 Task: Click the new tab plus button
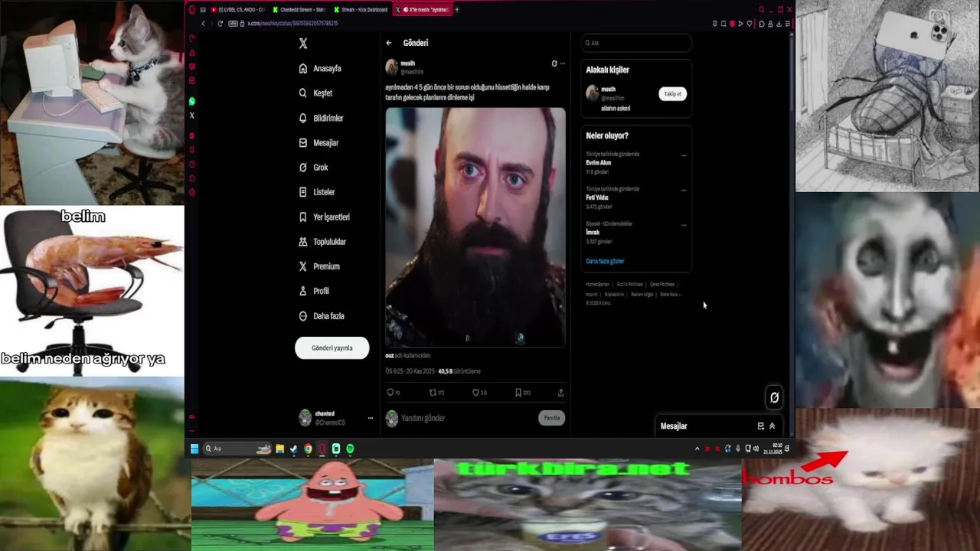click(457, 10)
